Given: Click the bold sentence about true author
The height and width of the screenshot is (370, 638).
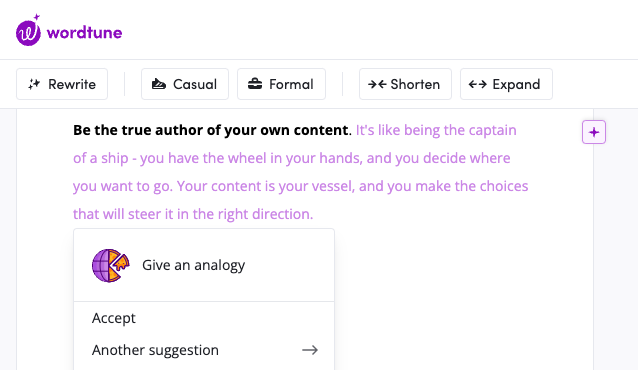Looking at the screenshot, I should 211,130.
